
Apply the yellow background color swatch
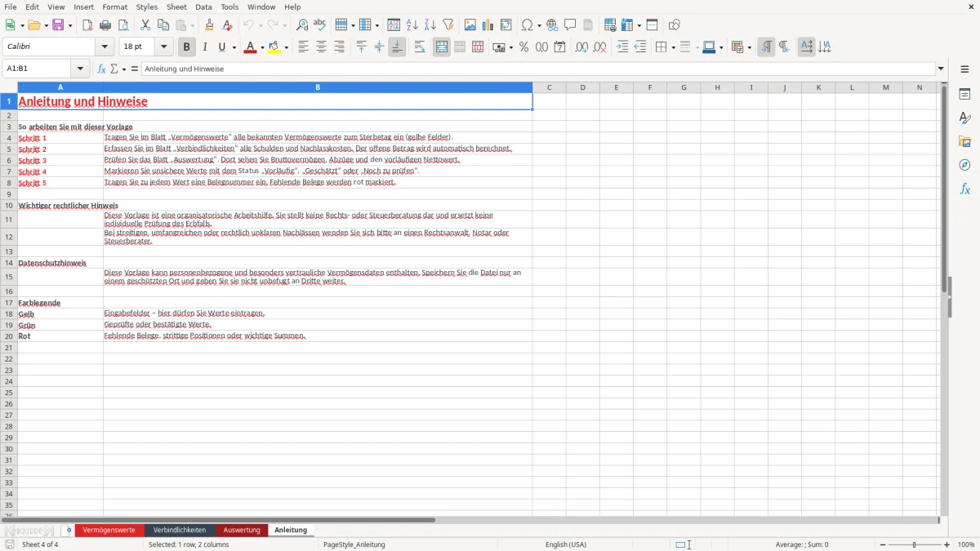coord(274,47)
